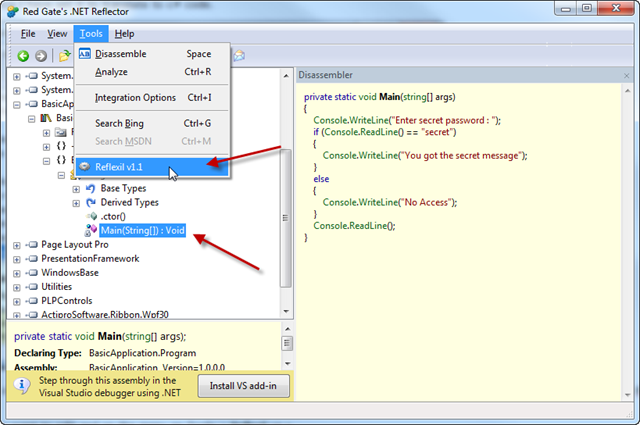This screenshot has width=640, height=425.
Task: Click the BasicApplication module books icon
Action: tap(46, 118)
